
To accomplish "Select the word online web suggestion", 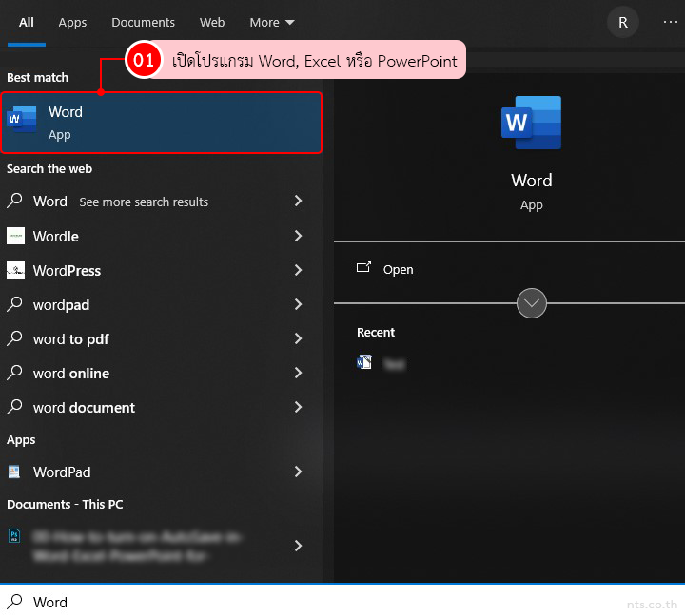I will click(x=71, y=373).
